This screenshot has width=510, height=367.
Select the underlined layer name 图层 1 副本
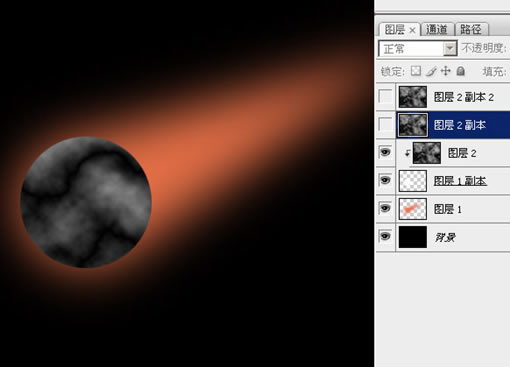coord(460,181)
